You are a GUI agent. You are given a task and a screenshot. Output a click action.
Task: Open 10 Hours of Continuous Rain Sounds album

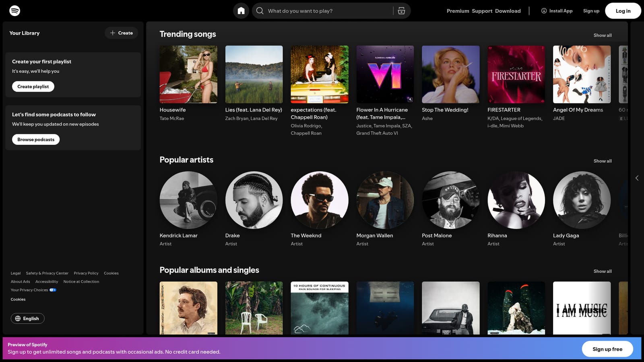(x=320, y=308)
